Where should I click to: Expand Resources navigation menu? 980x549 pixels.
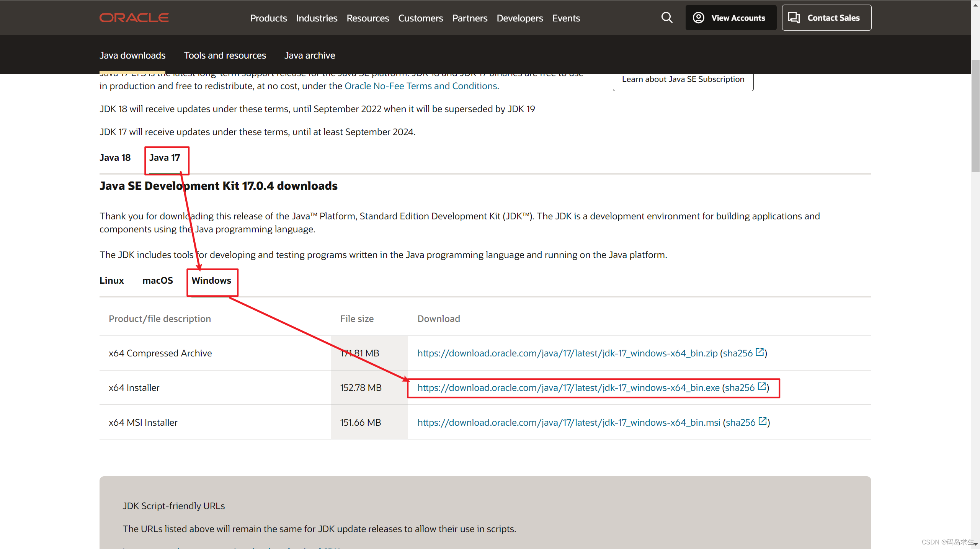click(x=367, y=18)
